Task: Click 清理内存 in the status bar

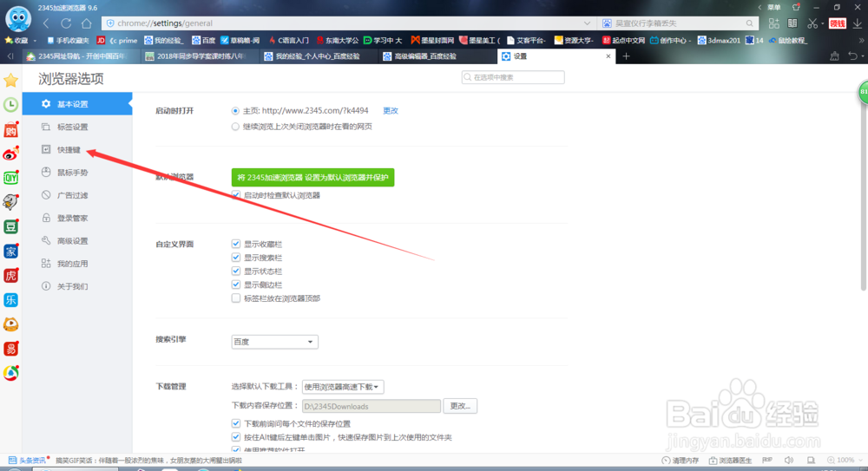Action: (x=680, y=460)
